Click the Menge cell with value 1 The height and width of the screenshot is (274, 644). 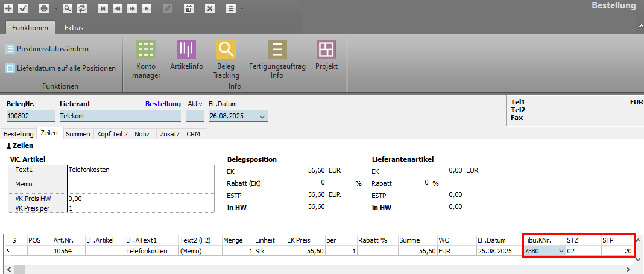coord(238,250)
